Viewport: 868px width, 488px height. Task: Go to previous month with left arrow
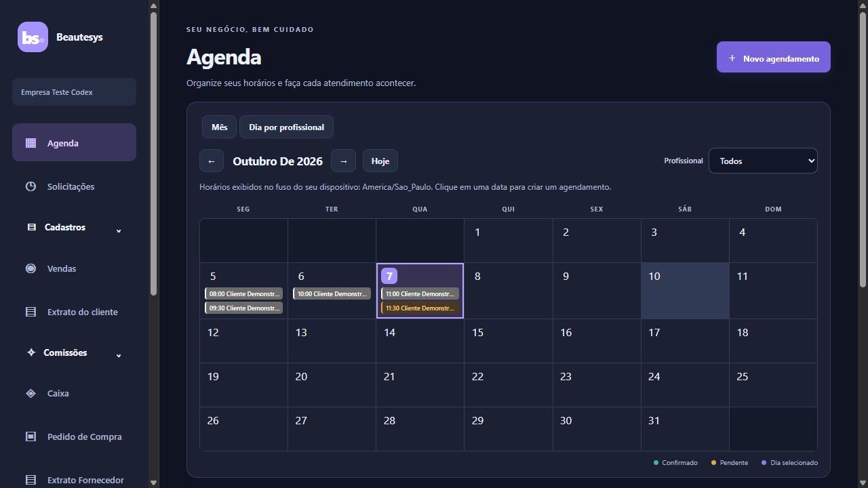tap(212, 161)
